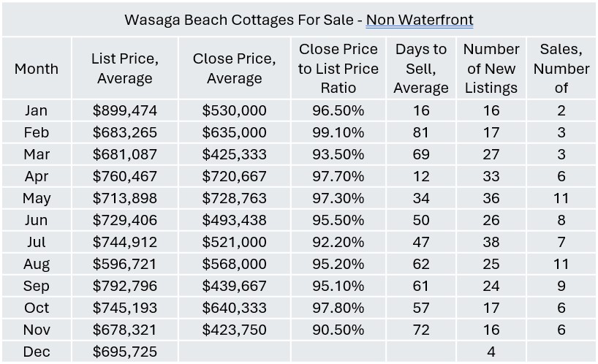Click the List Price, Average header

click(x=125, y=69)
